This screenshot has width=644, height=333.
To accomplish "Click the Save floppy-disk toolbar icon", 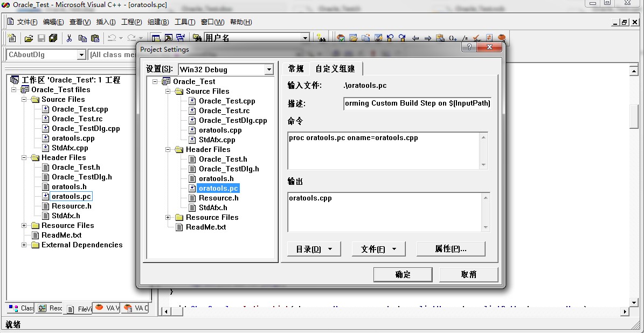I will 41,38.
